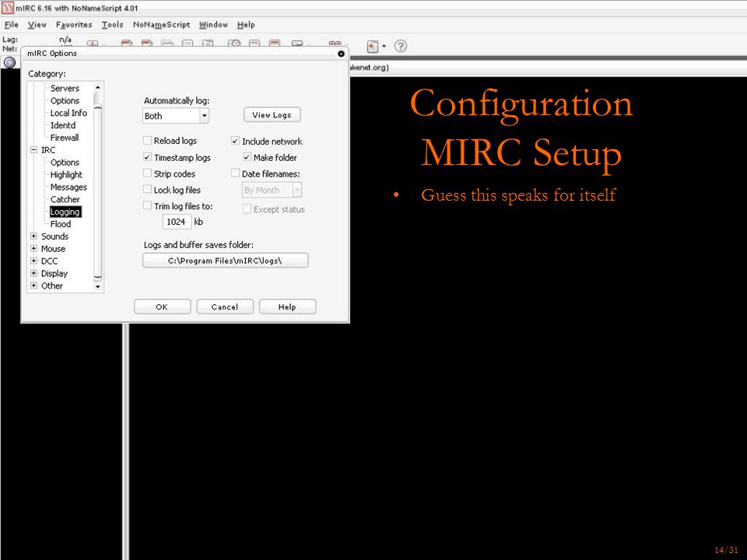Viewport: 747px width, 560px height.
Task: Select Identd in the category tree
Action: coord(63,125)
